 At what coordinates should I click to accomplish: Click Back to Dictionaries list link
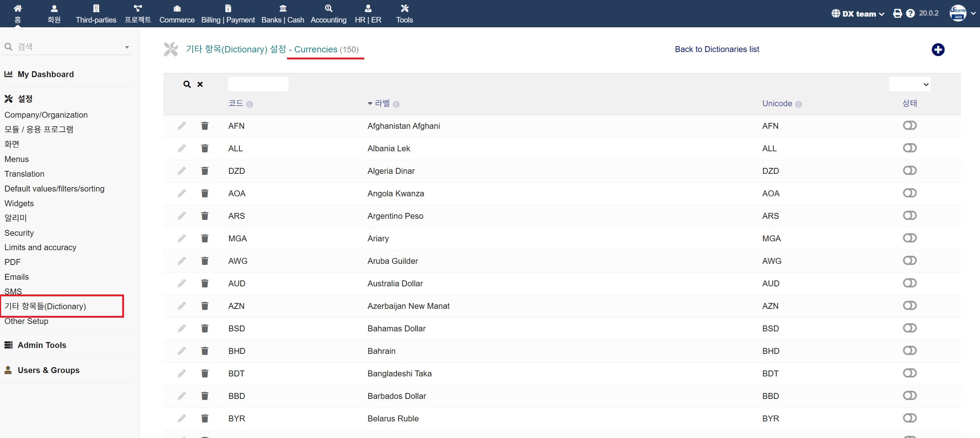point(716,49)
